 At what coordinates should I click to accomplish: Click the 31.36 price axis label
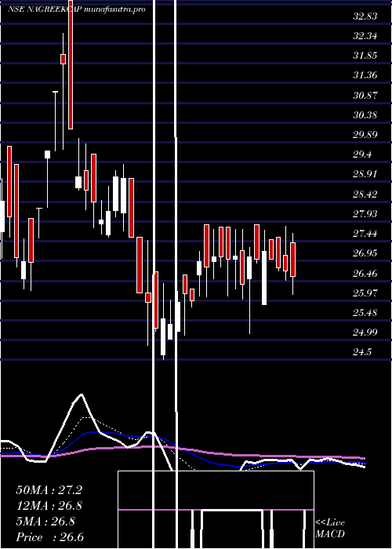[365, 75]
